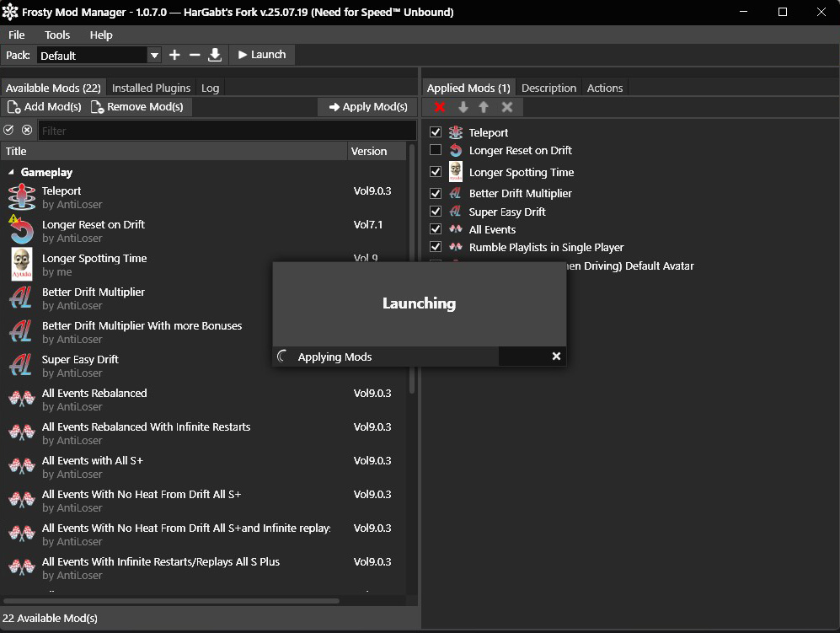Select All Events With No Heat and Infinite replay row
The height and width of the screenshot is (633, 840).
coord(204,534)
